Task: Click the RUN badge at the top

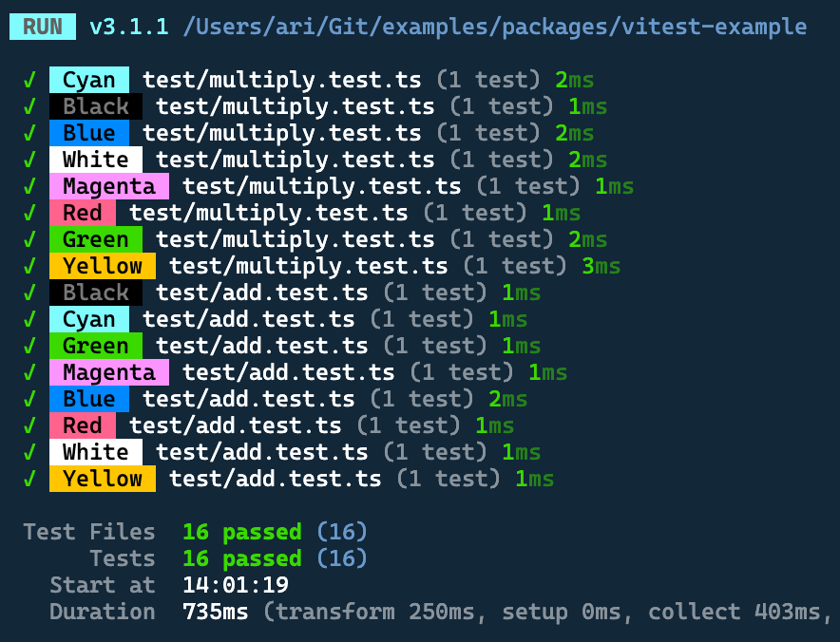Action: (42, 27)
